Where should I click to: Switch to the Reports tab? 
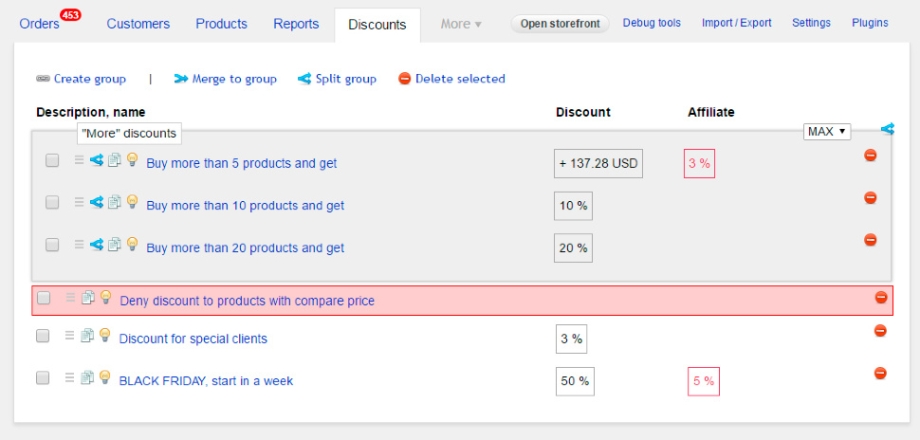[x=296, y=23]
